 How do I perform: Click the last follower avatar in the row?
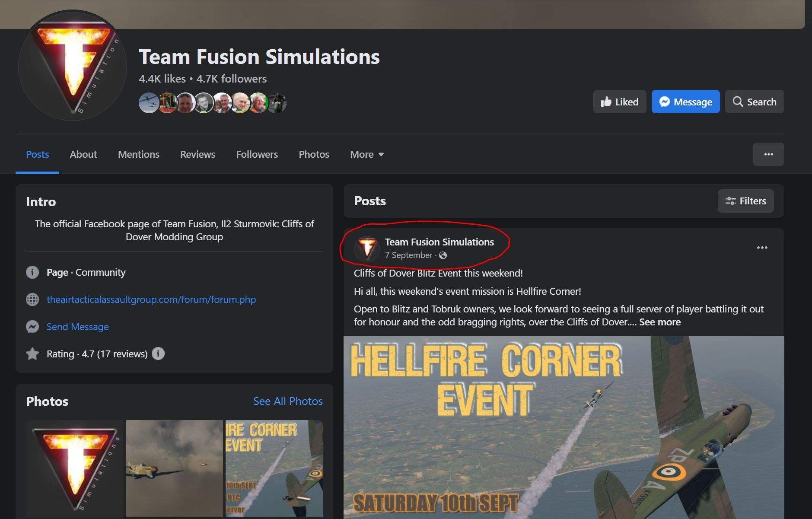tap(277, 103)
